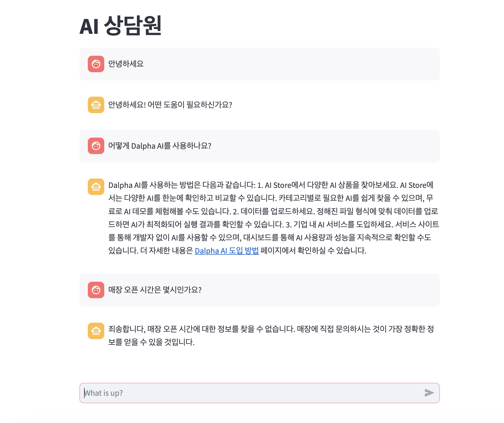This screenshot has height=423, width=504.
Task: Click the user avatar beside the Dalpha AI question
Action: (96, 146)
